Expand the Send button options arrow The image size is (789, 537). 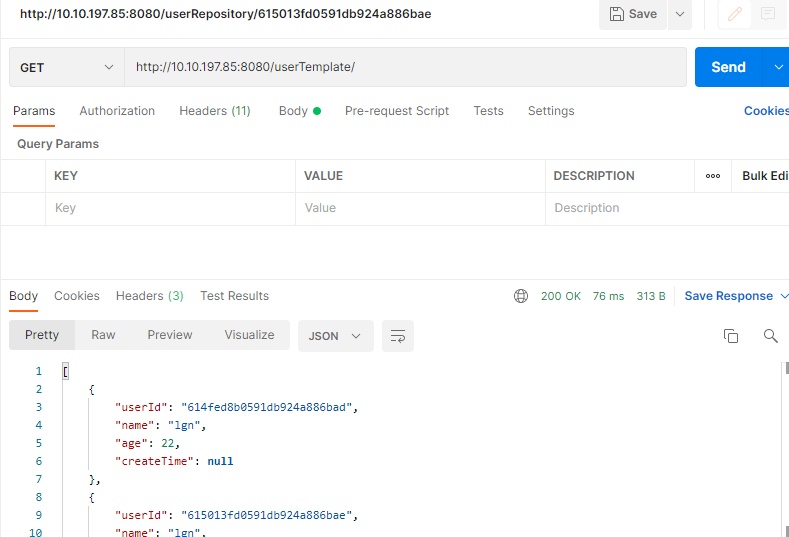pos(778,67)
